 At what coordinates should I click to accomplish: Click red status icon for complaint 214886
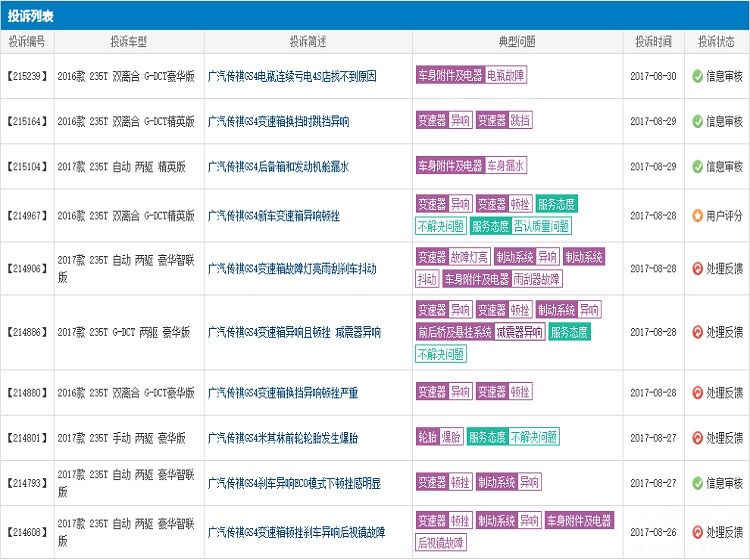pyautogui.click(x=697, y=332)
